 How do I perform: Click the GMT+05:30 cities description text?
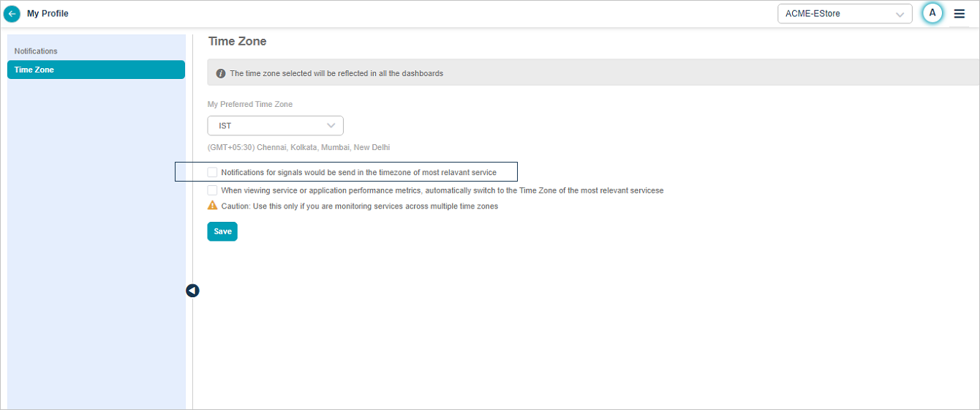point(298,148)
